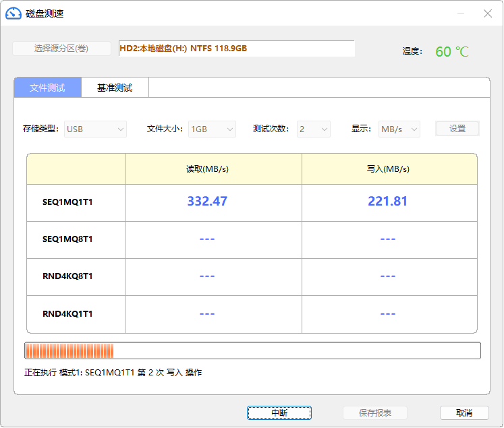Click the read value 332.47
This screenshot has height=428, width=504.
pos(207,202)
